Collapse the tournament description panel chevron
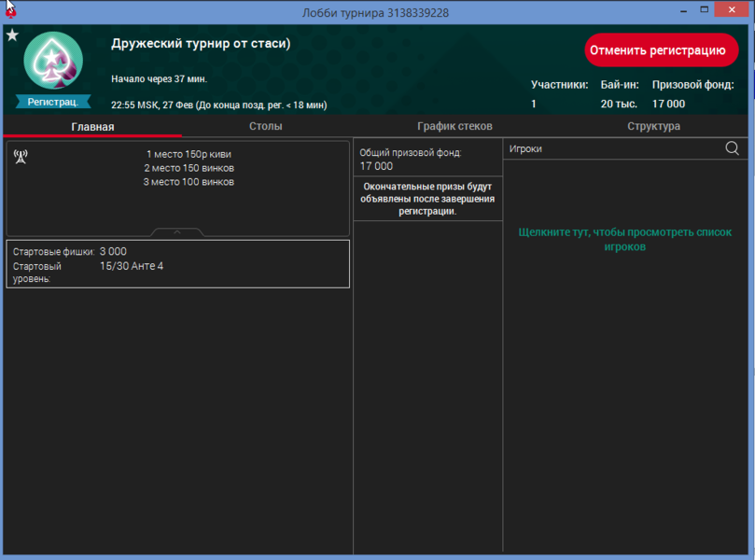The width and height of the screenshot is (755, 560). click(177, 231)
